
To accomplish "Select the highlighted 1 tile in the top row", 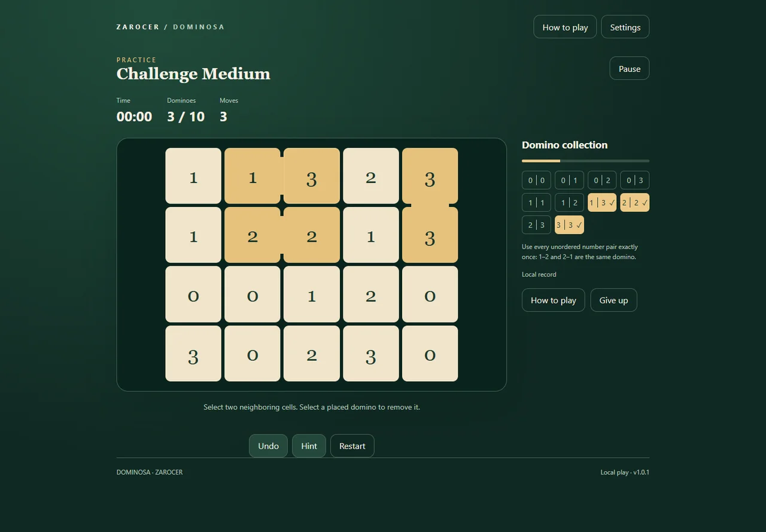I will click(253, 176).
